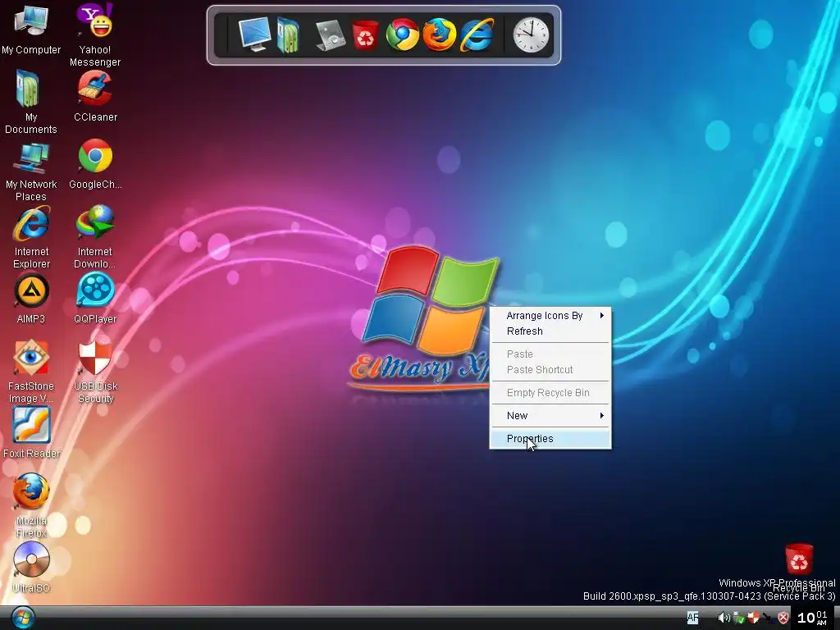Select the QQPlayer desktop icon

tap(95, 298)
